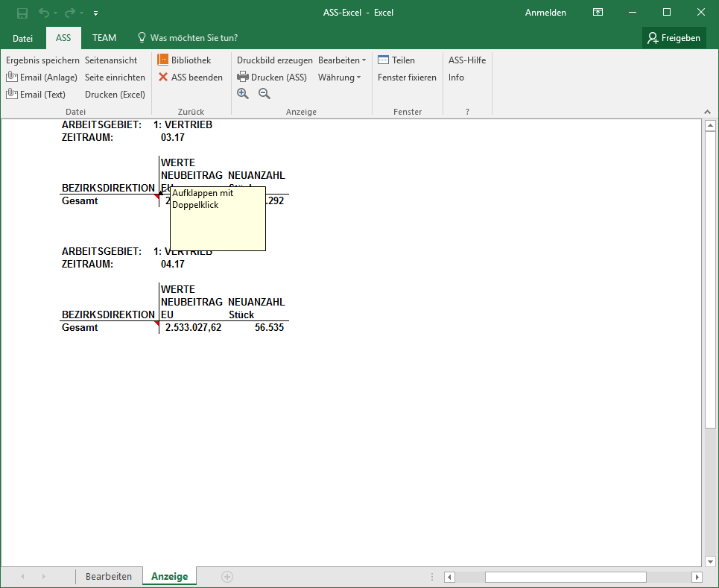The width and height of the screenshot is (719, 588).
Task: Open the Bibliothek library icon
Action: click(162, 60)
